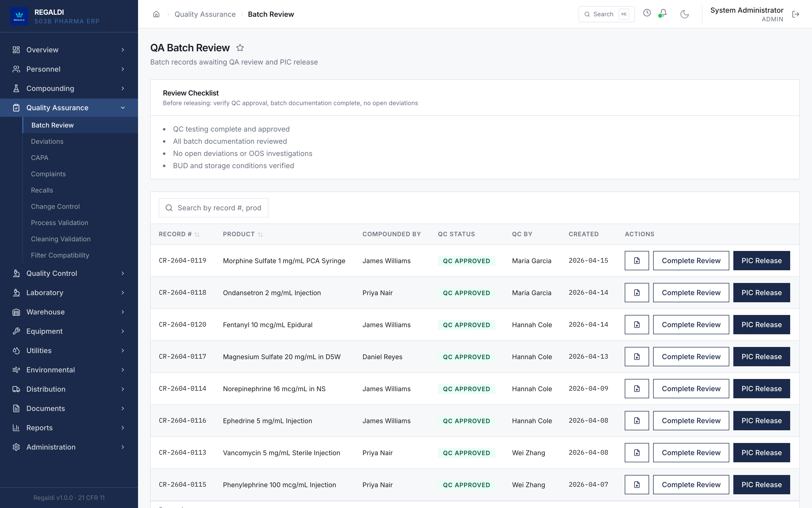812x508 pixels.
Task: PIC Release the Magnesium Sulfate batch
Action: [x=761, y=356]
